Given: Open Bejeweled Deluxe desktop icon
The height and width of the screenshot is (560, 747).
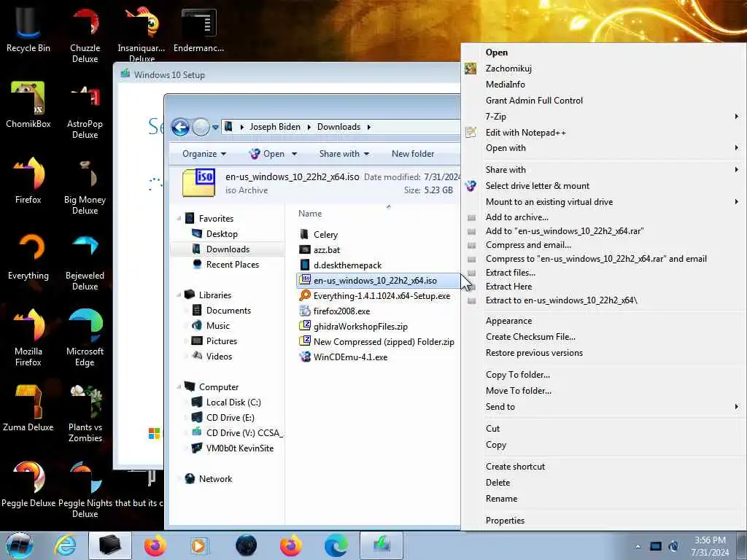Looking at the screenshot, I should point(85,262).
